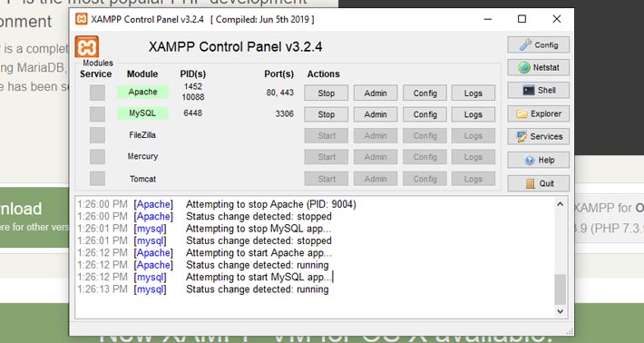Click the window resize grip corner

[570, 331]
